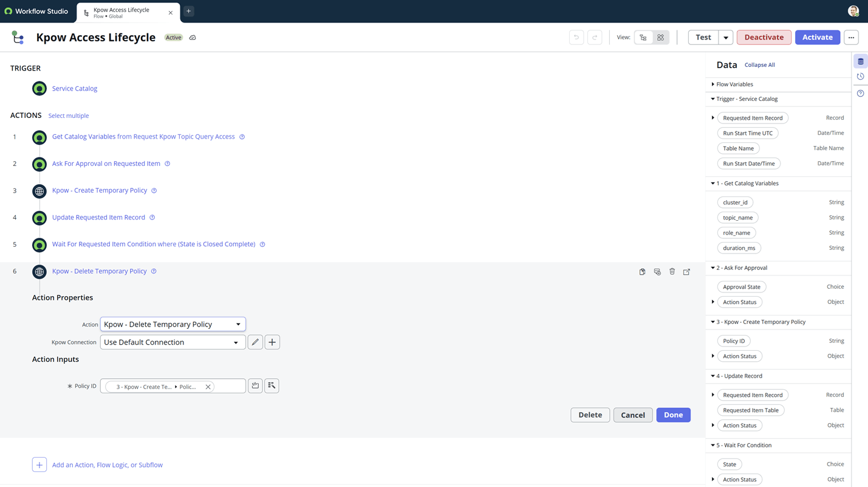Click Add an Action plus icon

point(39,465)
